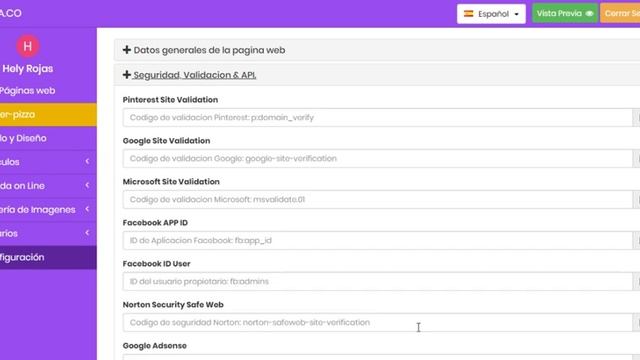Viewport: 640px width, 360px height.
Task: Open the Configuración sidebar item
Action: [48, 257]
